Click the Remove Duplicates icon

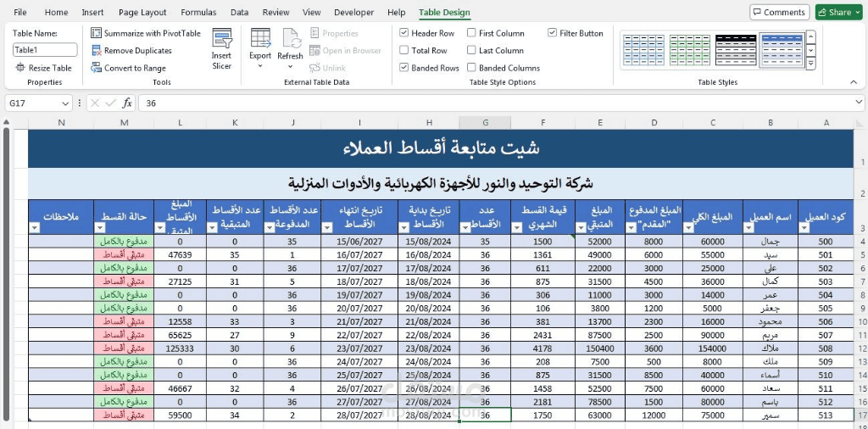tap(97, 50)
